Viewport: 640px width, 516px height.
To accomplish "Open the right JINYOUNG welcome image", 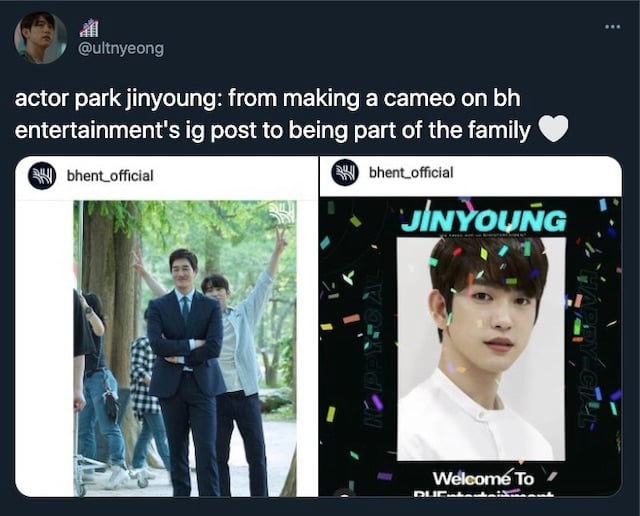I will [471, 346].
